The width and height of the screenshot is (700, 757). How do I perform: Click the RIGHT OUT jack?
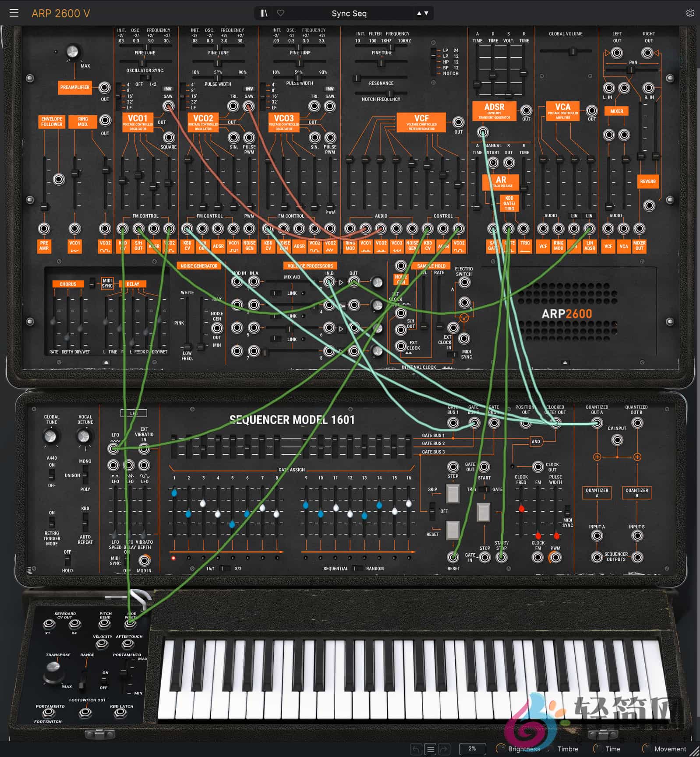pyautogui.click(x=647, y=53)
